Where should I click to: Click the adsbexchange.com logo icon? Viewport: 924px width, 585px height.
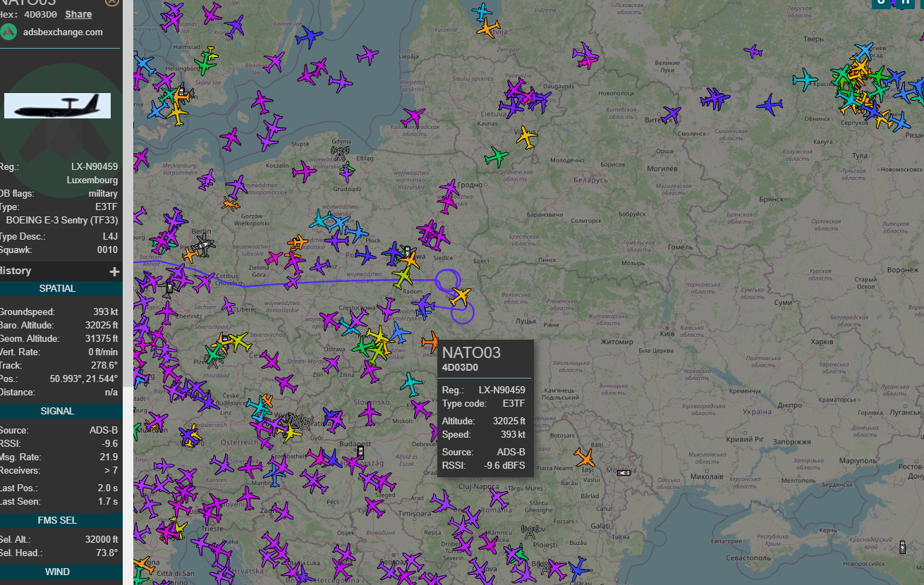click(x=8, y=32)
